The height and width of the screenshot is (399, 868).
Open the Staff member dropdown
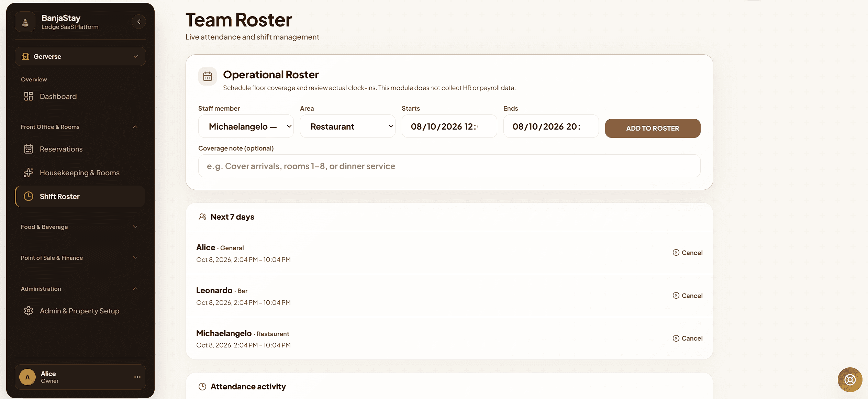click(246, 126)
